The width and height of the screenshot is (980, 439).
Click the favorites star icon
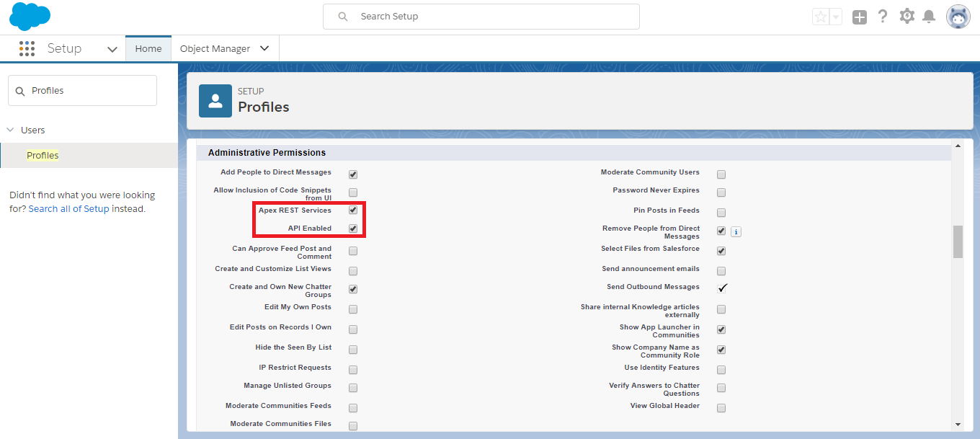820,17
